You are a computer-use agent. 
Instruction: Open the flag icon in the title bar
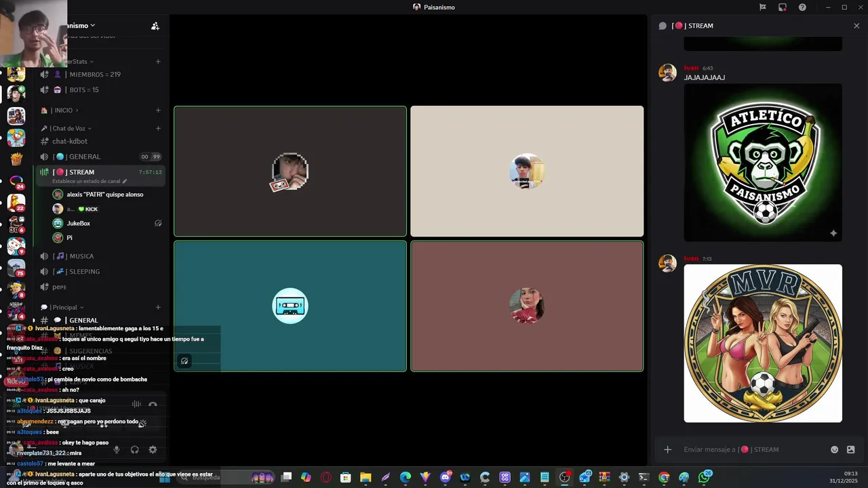763,7
